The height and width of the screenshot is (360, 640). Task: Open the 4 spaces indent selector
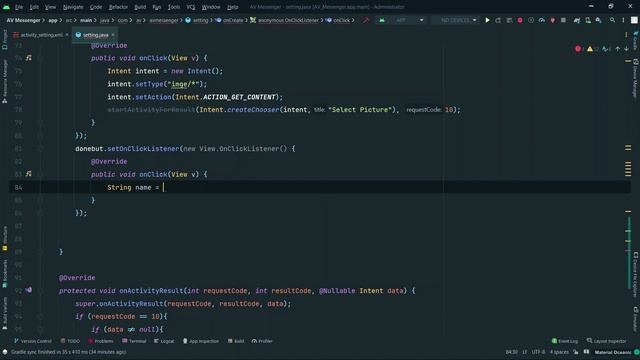coord(559,352)
